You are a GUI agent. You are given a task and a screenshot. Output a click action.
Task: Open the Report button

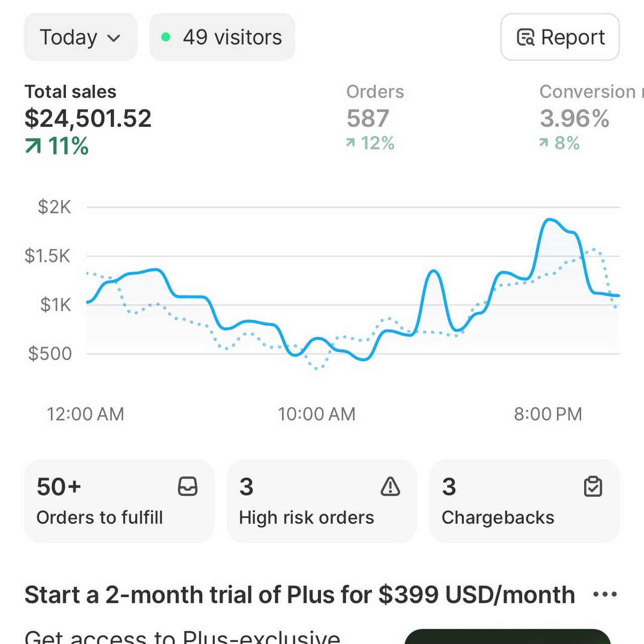(559, 37)
